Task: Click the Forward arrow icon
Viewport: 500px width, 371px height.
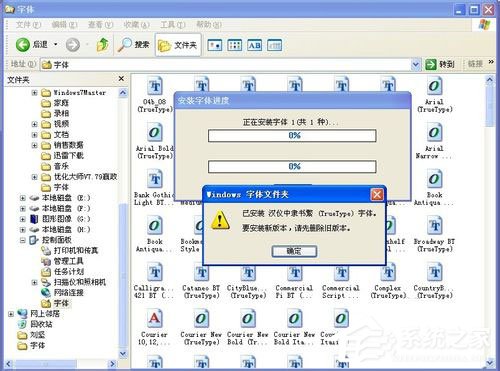Action: click(x=73, y=45)
